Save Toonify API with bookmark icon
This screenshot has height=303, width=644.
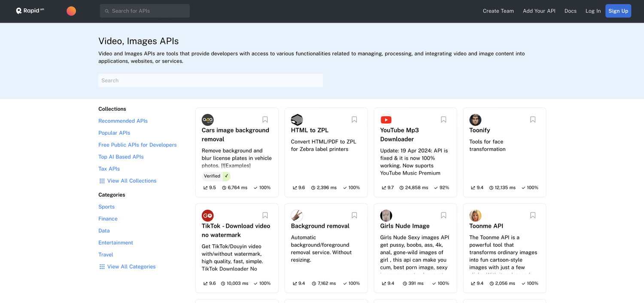point(533,120)
